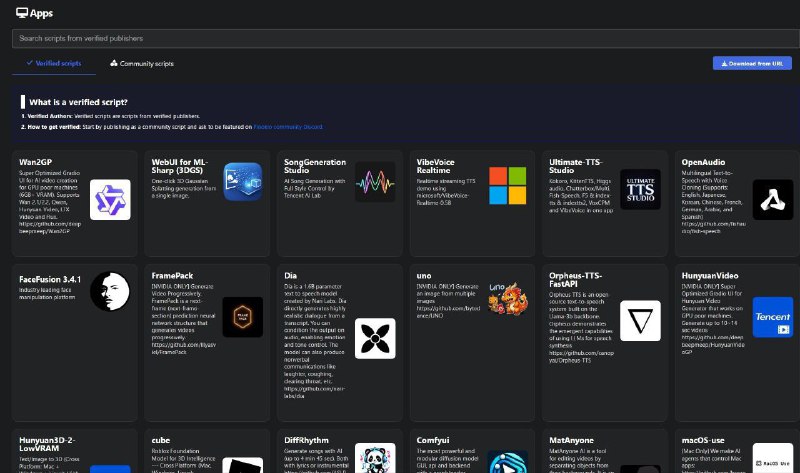Click the FaceFusion description 'Industry leading face manipulation platform'

pyautogui.click(x=47, y=293)
